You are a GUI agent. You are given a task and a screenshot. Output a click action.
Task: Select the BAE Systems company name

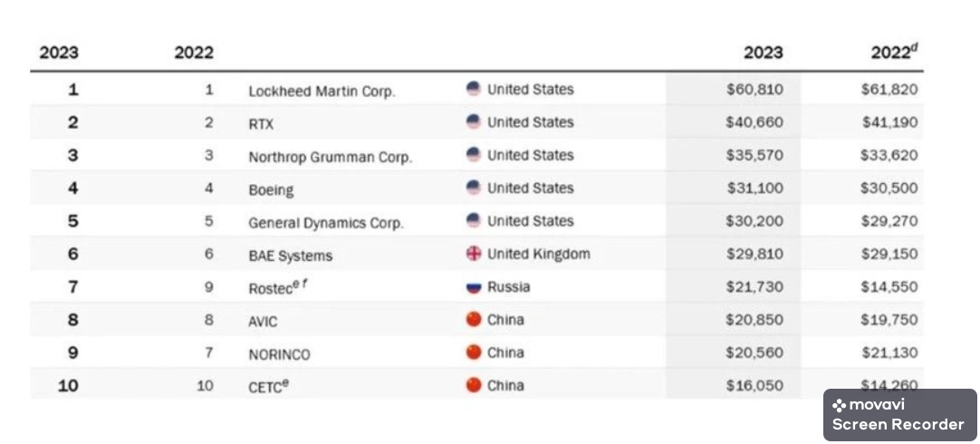click(x=290, y=256)
